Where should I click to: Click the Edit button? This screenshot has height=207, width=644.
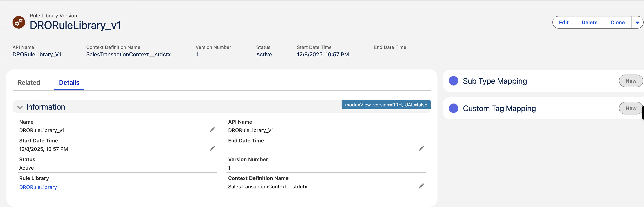(564, 22)
